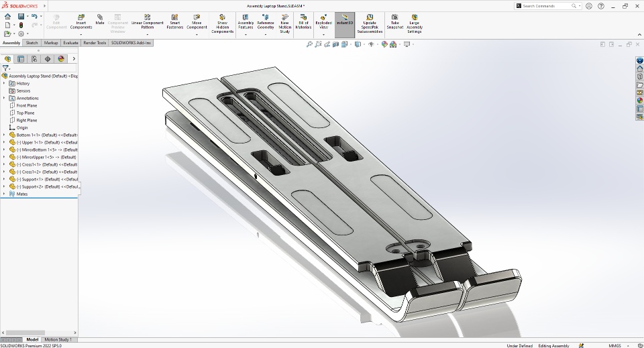Click Take Snapshot tool
The width and height of the screenshot is (644, 348).
pyautogui.click(x=394, y=21)
